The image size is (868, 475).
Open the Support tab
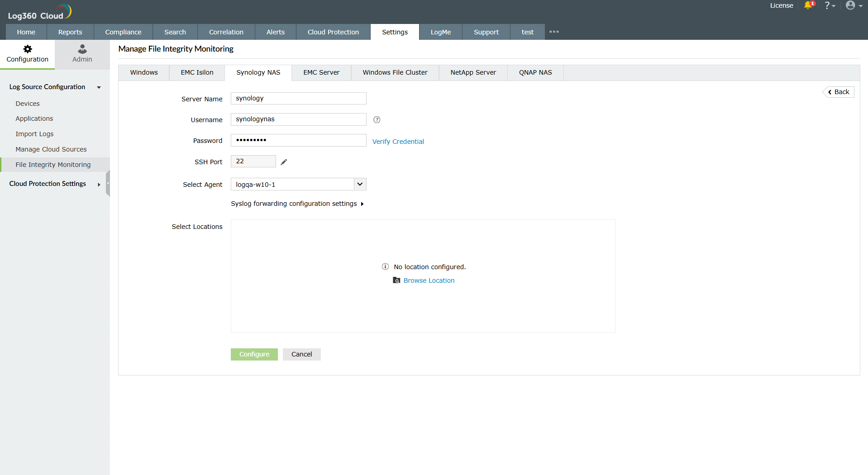coord(486,32)
